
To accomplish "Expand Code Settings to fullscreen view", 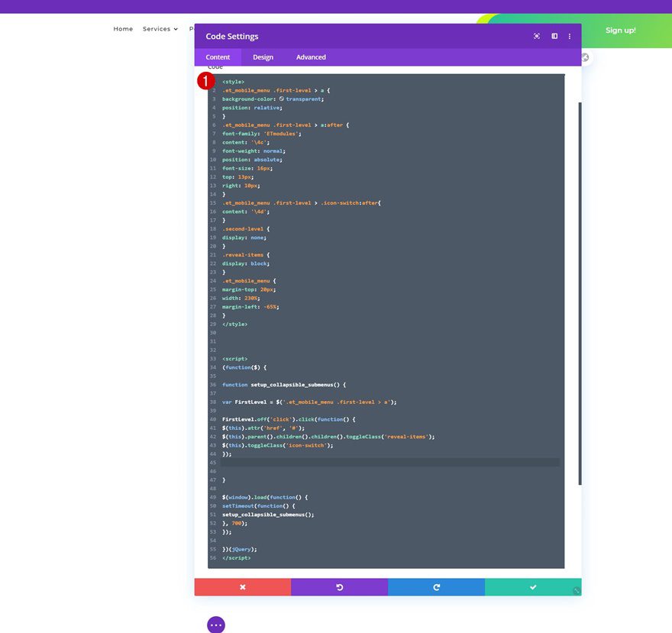I will coord(537,36).
